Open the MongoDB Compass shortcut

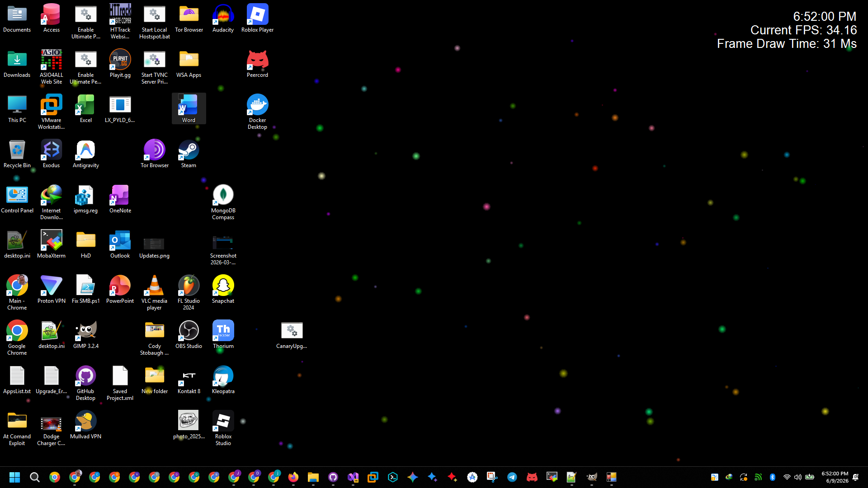point(223,202)
